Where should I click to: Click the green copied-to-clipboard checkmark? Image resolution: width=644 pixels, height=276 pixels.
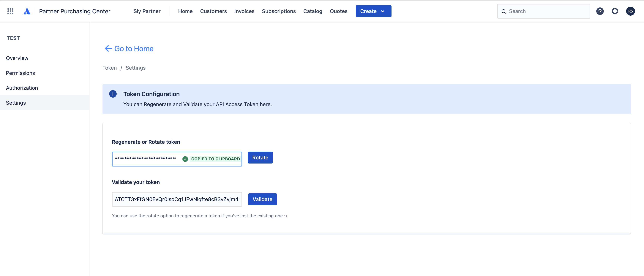pos(185,159)
